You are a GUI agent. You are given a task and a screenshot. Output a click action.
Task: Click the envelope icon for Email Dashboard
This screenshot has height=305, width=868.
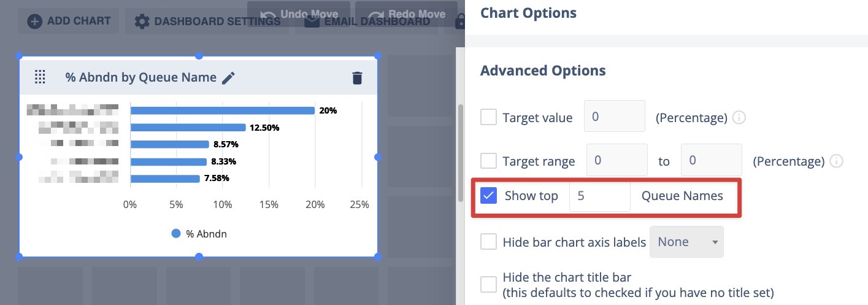pos(312,21)
